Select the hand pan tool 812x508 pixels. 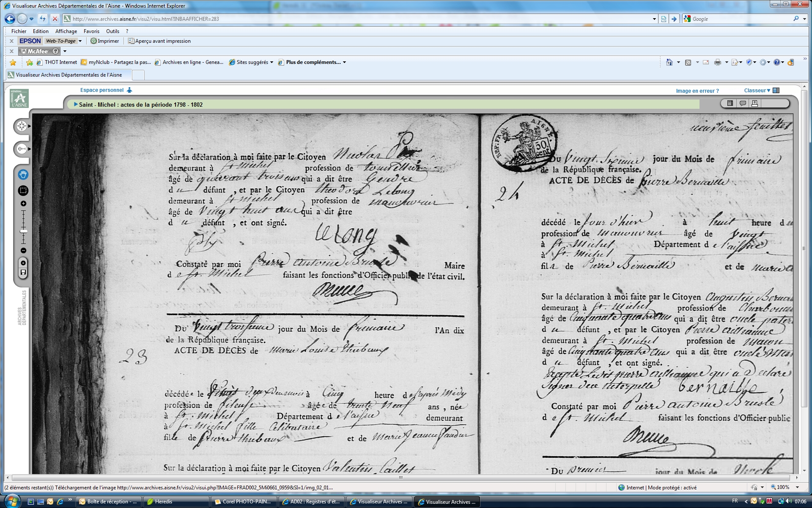point(23,174)
